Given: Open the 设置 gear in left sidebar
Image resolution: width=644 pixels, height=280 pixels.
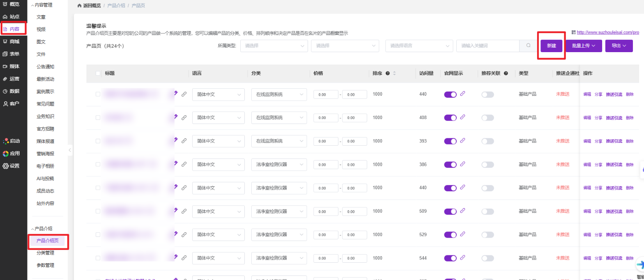Looking at the screenshot, I should [x=6, y=166].
